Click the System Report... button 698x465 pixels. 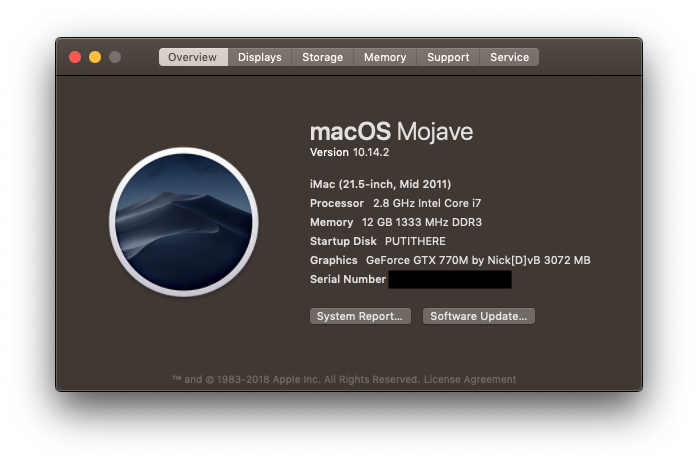tap(360, 316)
